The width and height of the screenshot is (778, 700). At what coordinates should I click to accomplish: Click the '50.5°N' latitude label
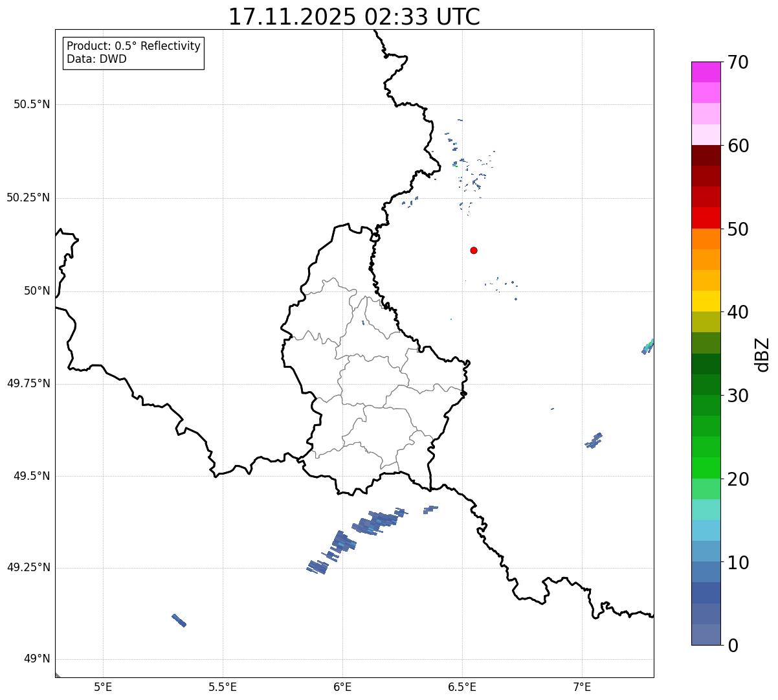[x=32, y=104]
